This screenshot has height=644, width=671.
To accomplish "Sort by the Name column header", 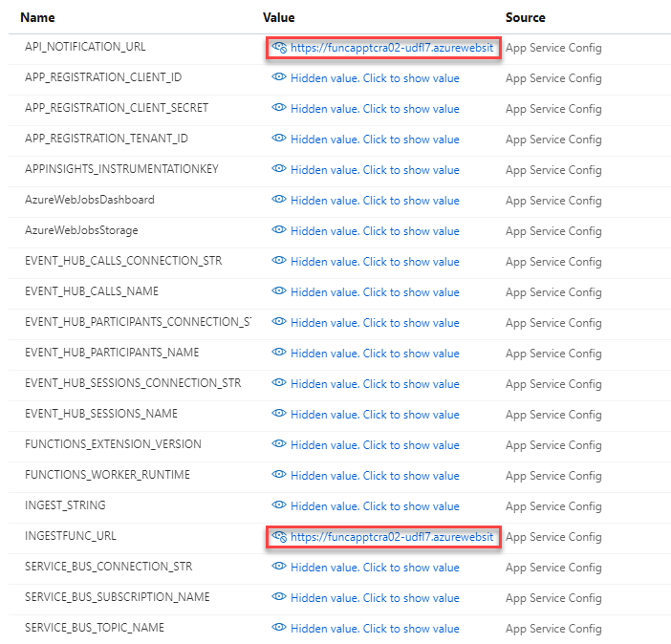I will (37, 17).
